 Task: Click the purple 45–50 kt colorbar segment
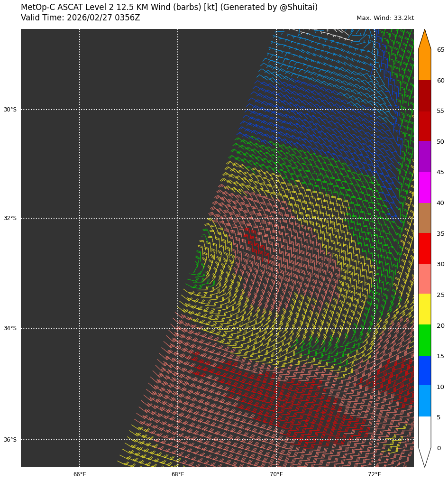[x=424, y=157]
